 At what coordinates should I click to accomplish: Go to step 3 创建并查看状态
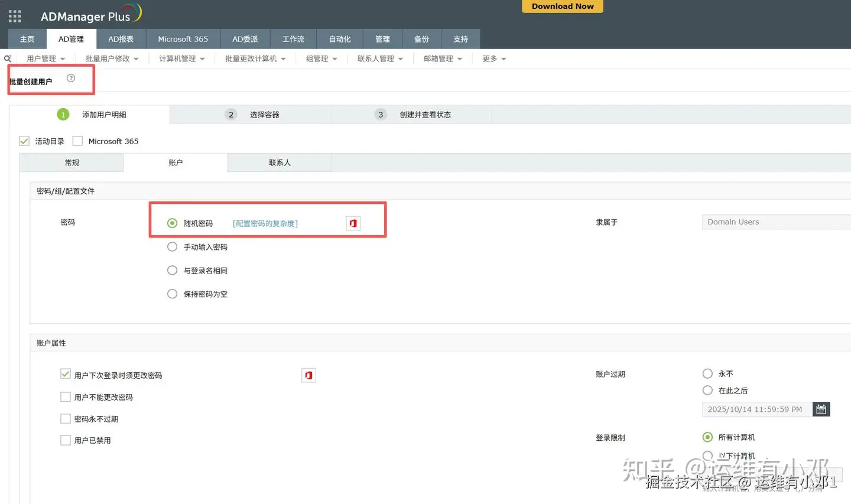(413, 115)
